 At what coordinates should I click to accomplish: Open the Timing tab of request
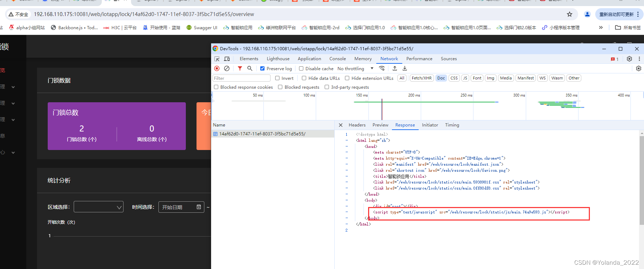point(452,125)
